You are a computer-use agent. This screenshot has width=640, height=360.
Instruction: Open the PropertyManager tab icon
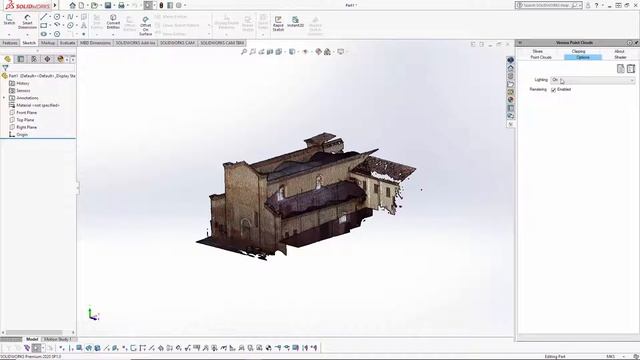21,59
